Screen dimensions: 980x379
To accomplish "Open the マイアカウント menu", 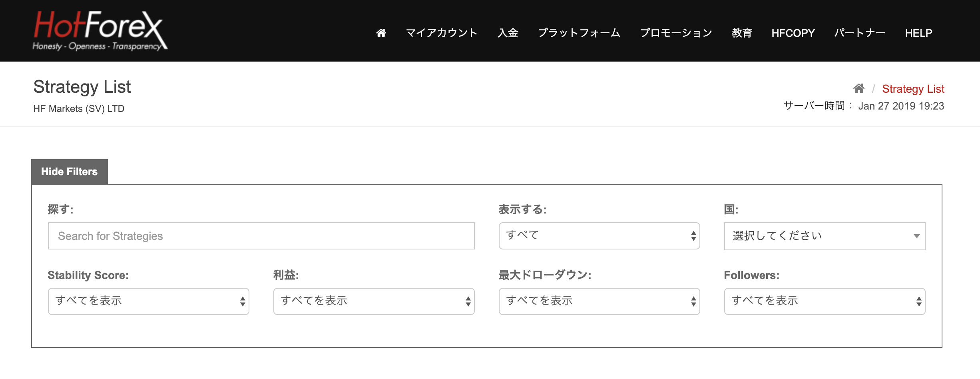I will (x=442, y=33).
